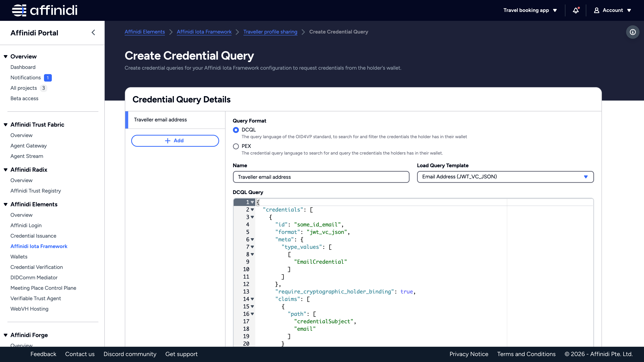Fold code at line 16 path
Image resolution: width=644 pixels, height=362 pixels.
[252, 314]
